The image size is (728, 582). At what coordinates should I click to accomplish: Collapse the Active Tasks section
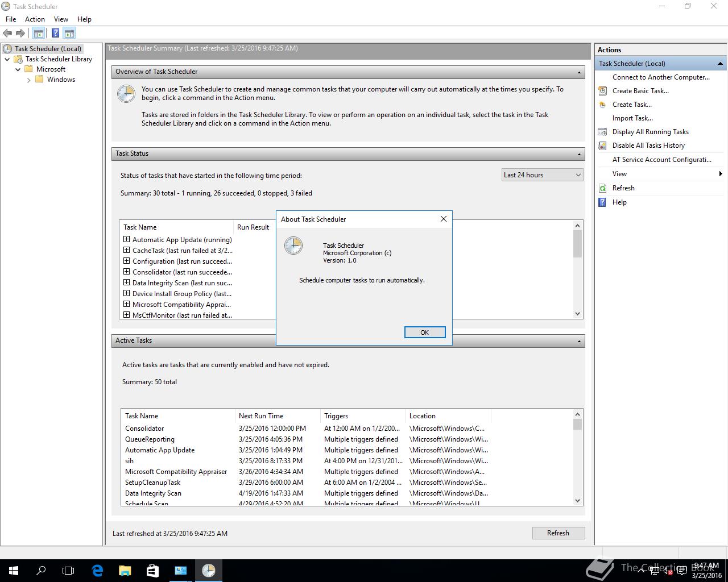tap(579, 341)
